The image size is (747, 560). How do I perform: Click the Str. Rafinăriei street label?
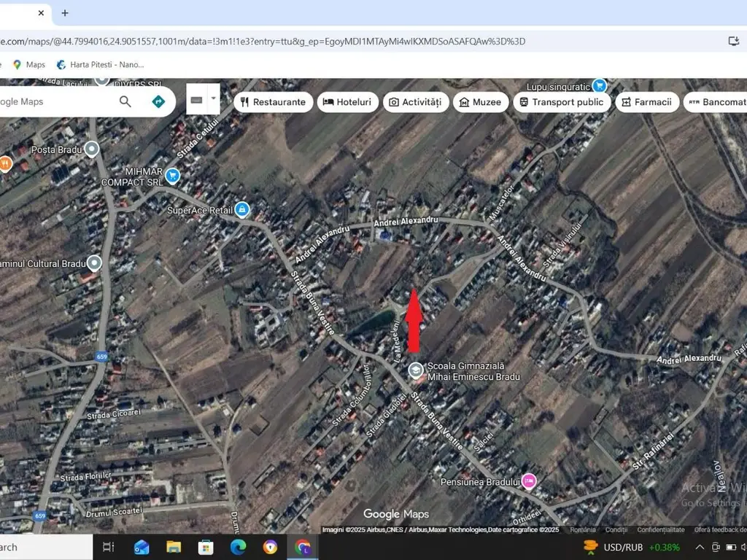pos(653,451)
